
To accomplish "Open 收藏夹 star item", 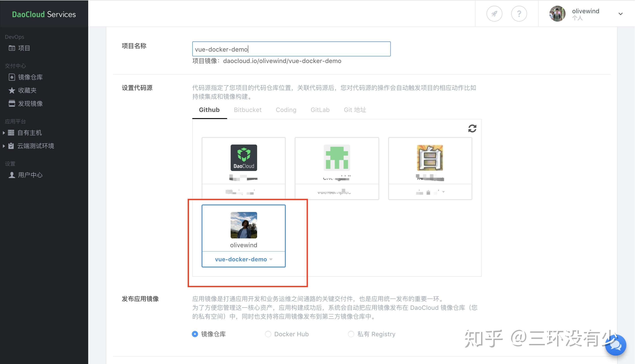I will coord(27,90).
